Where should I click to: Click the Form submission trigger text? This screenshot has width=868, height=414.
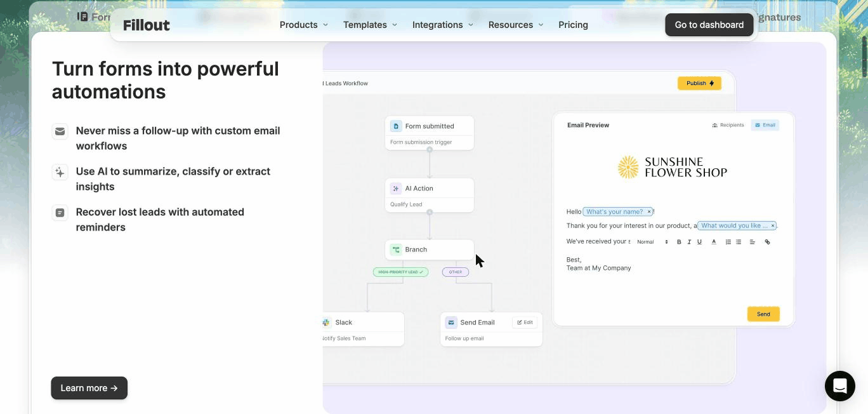(x=421, y=142)
